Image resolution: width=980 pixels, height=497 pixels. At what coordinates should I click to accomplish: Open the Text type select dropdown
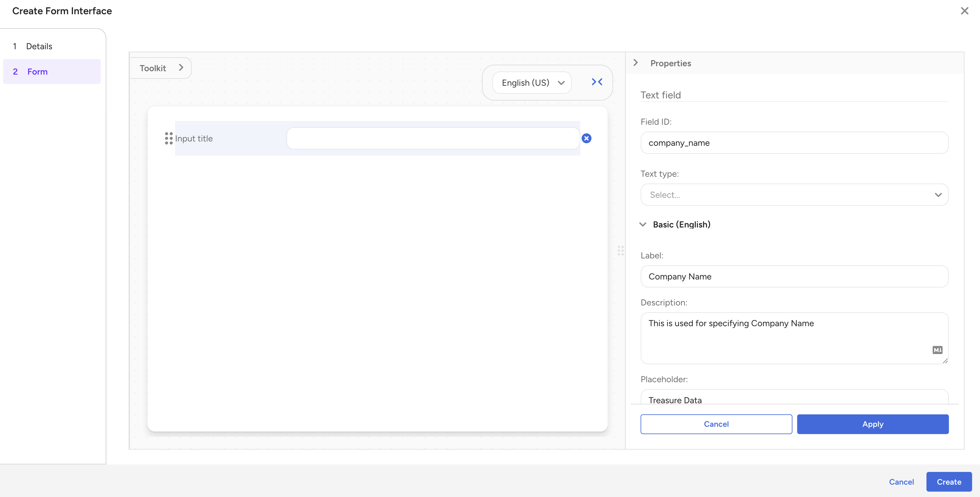tap(794, 195)
